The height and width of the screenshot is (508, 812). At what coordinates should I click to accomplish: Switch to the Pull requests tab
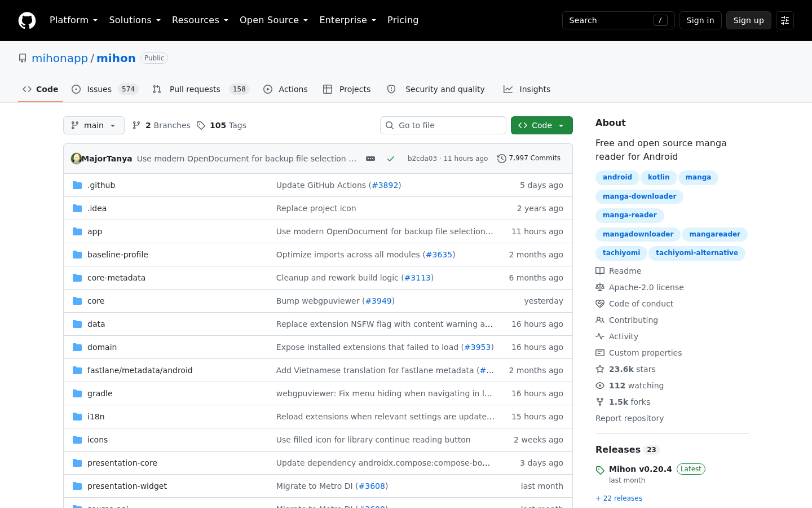pyautogui.click(x=200, y=89)
